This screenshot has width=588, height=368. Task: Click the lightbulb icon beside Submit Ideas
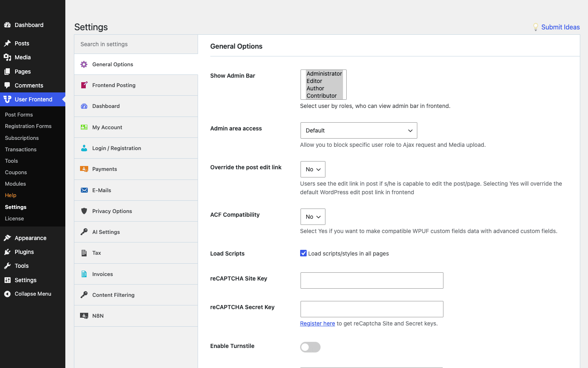click(536, 27)
